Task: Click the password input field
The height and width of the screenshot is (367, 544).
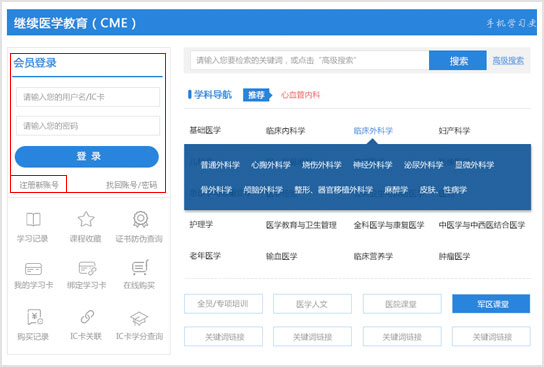Action: point(88,126)
